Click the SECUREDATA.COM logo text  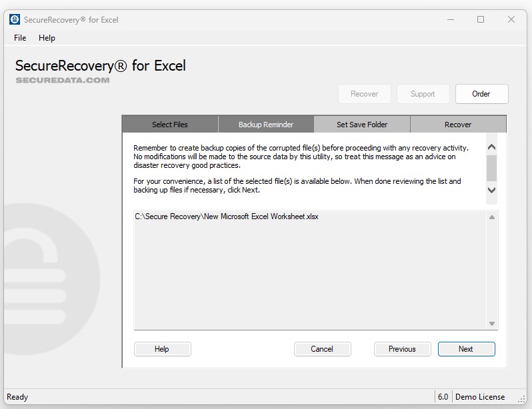pos(63,80)
